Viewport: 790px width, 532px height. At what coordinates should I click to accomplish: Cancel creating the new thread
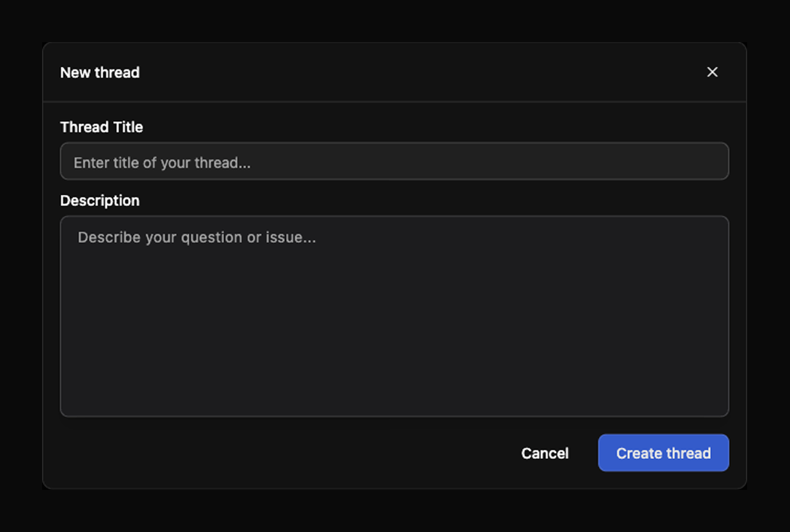coord(545,453)
